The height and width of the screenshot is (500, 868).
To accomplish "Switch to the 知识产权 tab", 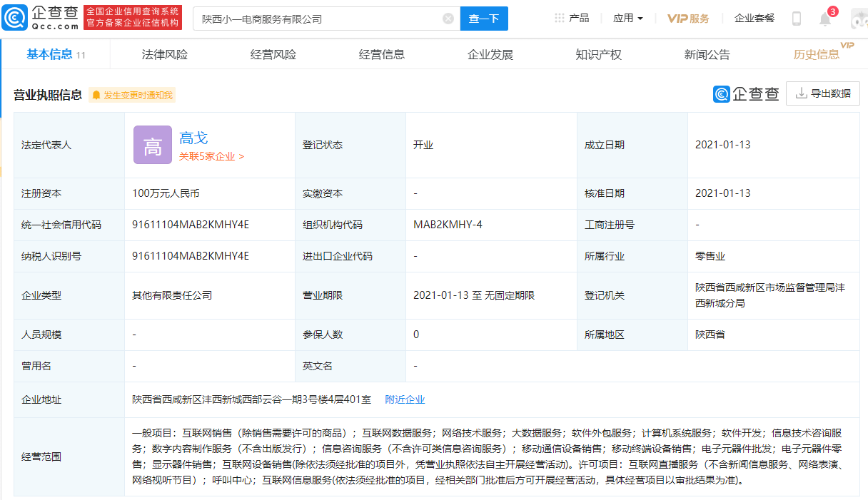I will pos(598,55).
